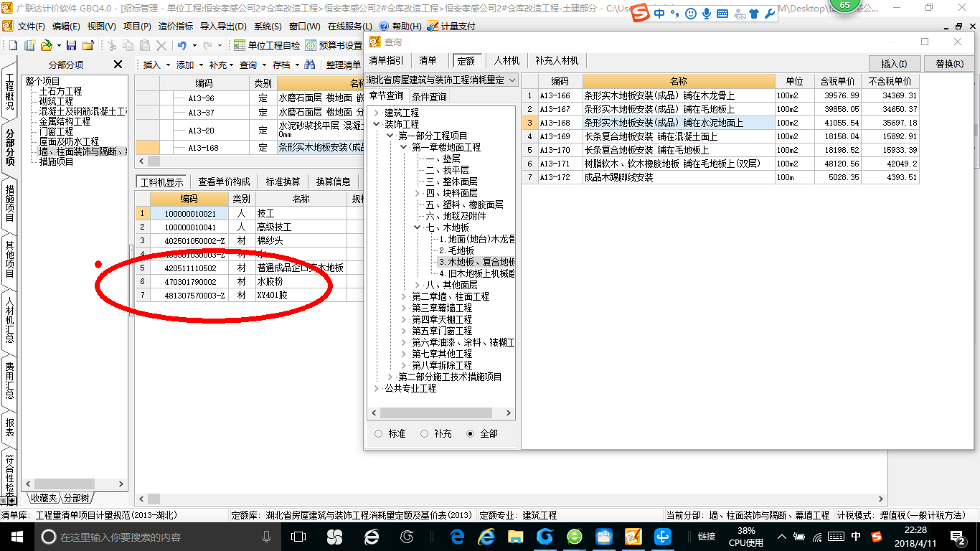Switch to the 条件查询 tab
This screenshot has height=551, width=980.
pyautogui.click(x=429, y=97)
